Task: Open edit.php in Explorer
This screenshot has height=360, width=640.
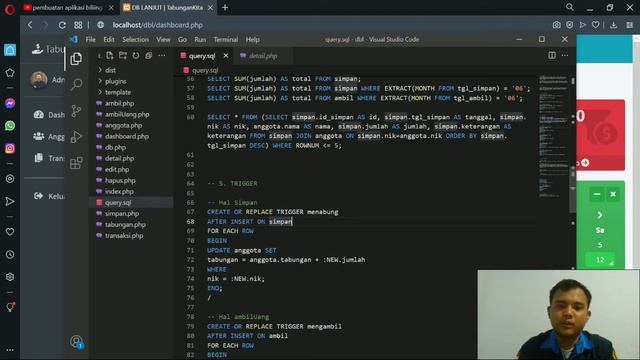Action: click(117, 169)
